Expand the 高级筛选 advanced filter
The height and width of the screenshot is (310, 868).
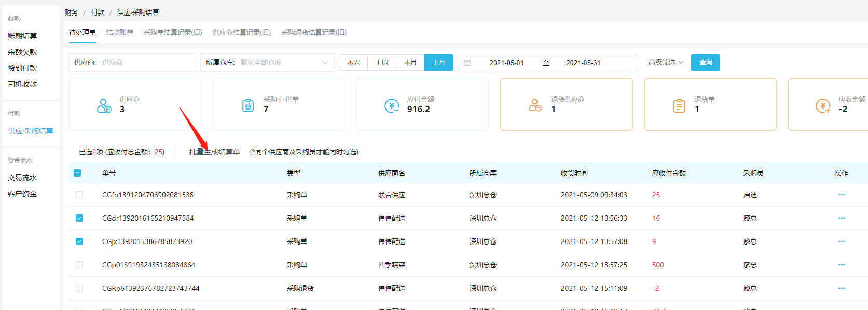(x=666, y=62)
